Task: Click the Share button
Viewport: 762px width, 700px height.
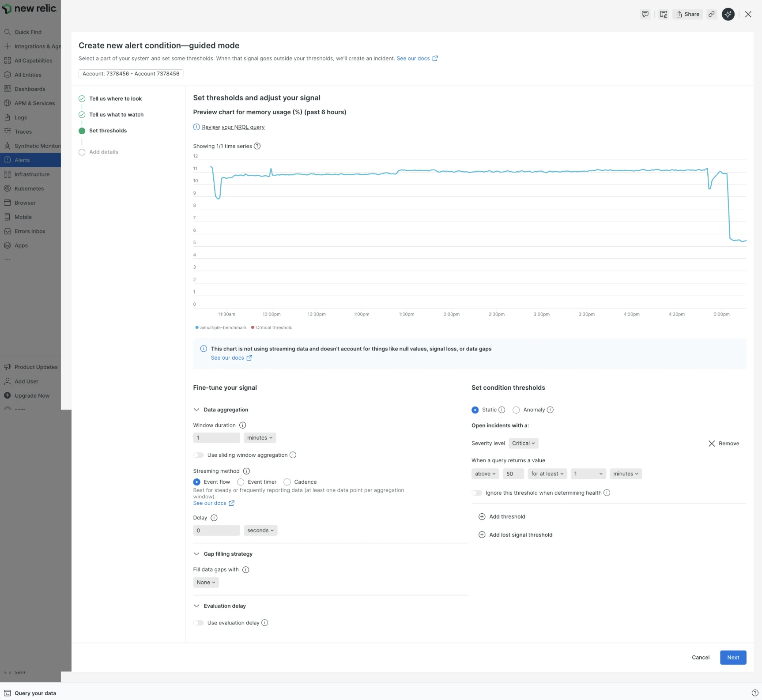Action: point(687,14)
